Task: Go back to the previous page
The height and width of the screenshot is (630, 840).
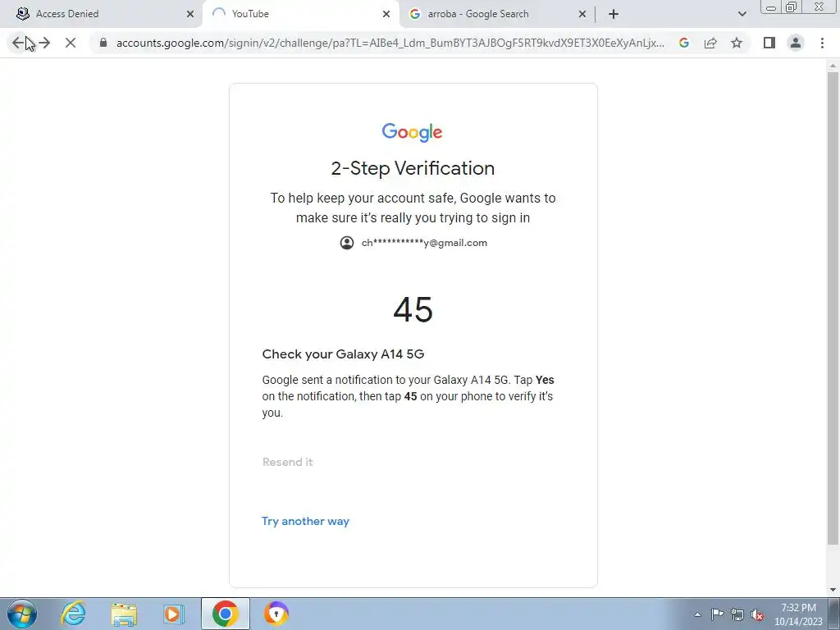Action: tap(18, 43)
